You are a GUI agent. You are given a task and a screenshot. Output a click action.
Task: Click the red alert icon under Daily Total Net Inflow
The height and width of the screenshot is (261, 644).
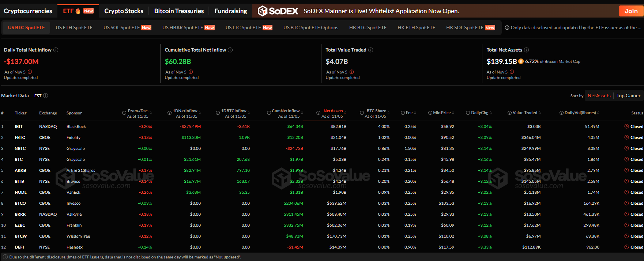(x=30, y=72)
